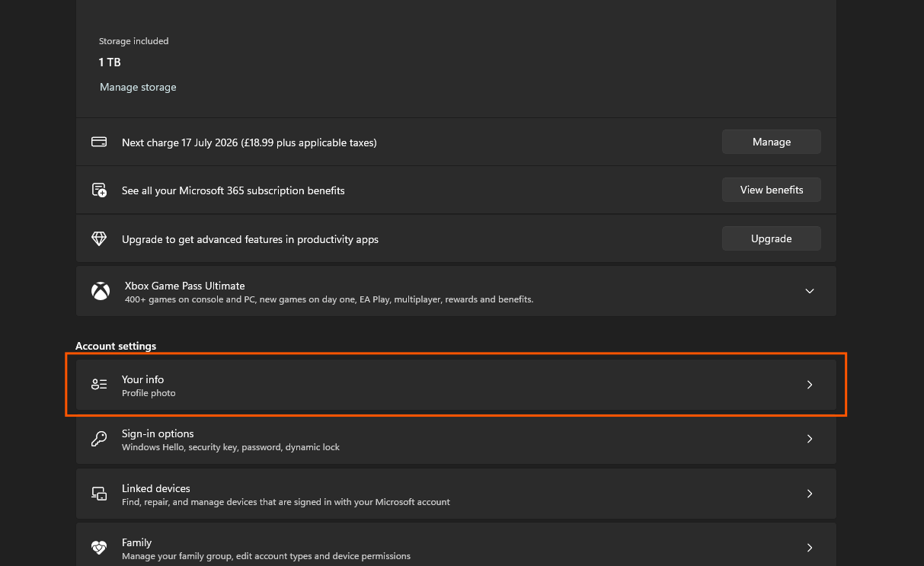Click the Upgrade button

click(771, 238)
